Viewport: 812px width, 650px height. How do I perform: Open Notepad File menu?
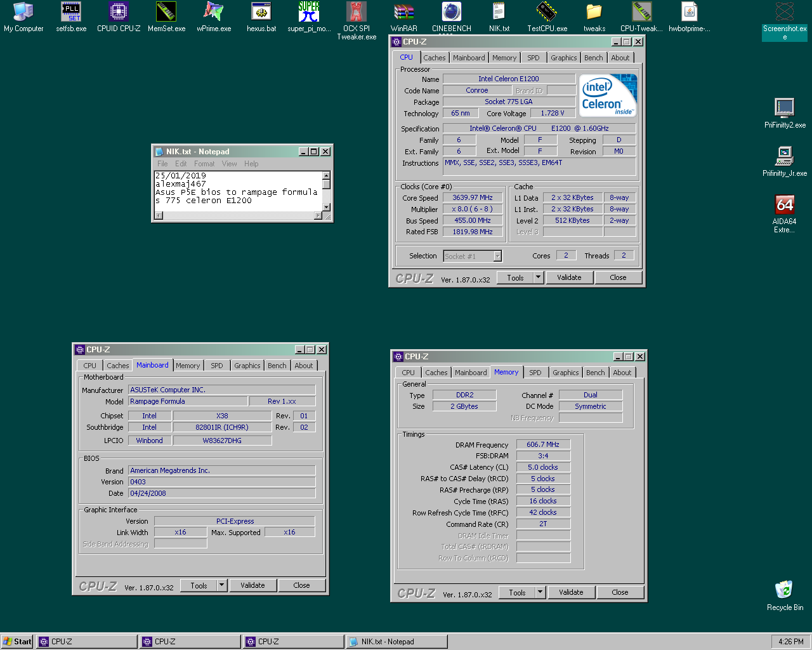[x=162, y=164]
